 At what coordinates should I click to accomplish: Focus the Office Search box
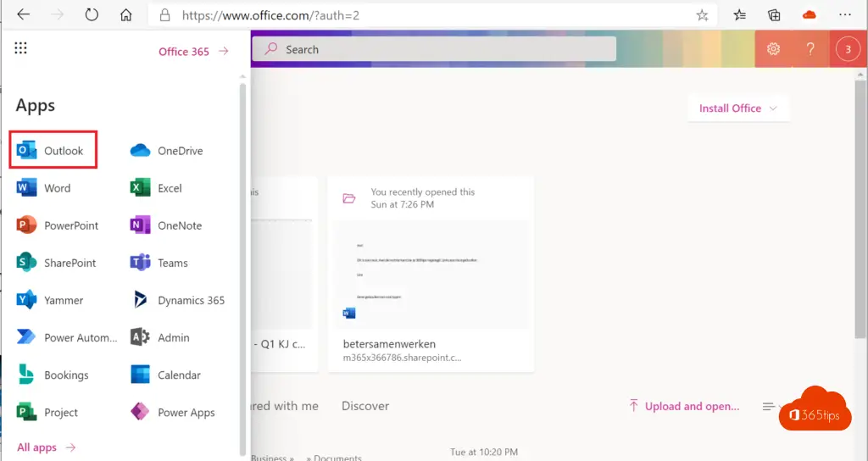pyautogui.click(x=434, y=49)
